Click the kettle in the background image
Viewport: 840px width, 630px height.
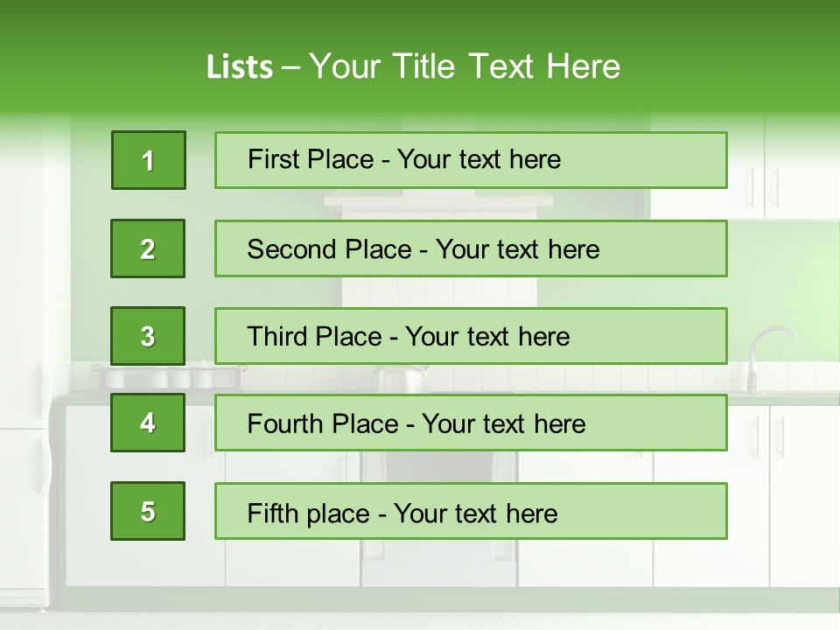point(401,379)
